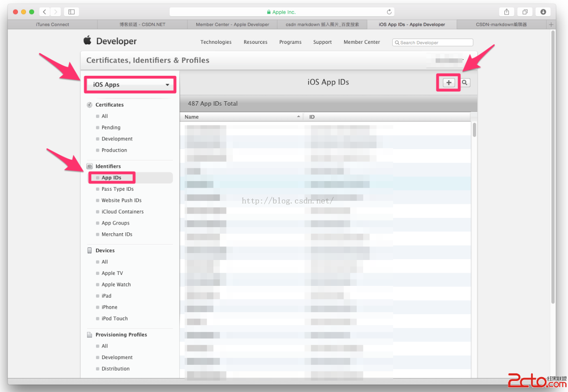Open iPhone devices
This screenshot has width=568, height=392.
[110, 307]
